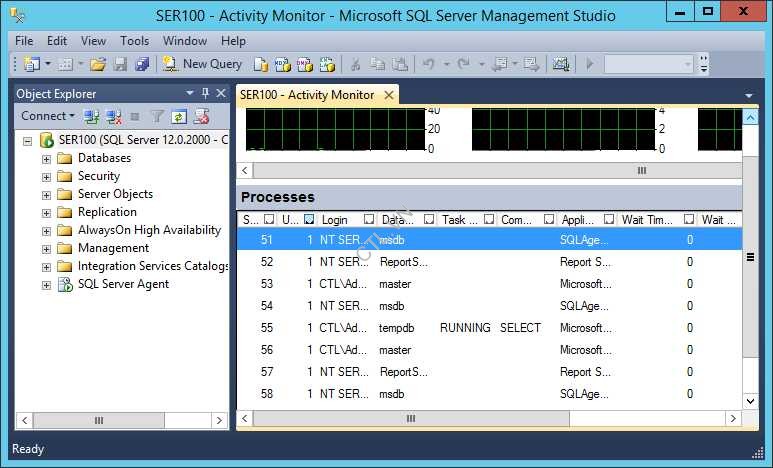Click the Cut scissors icon
The width and height of the screenshot is (773, 468).
click(x=355, y=64)
